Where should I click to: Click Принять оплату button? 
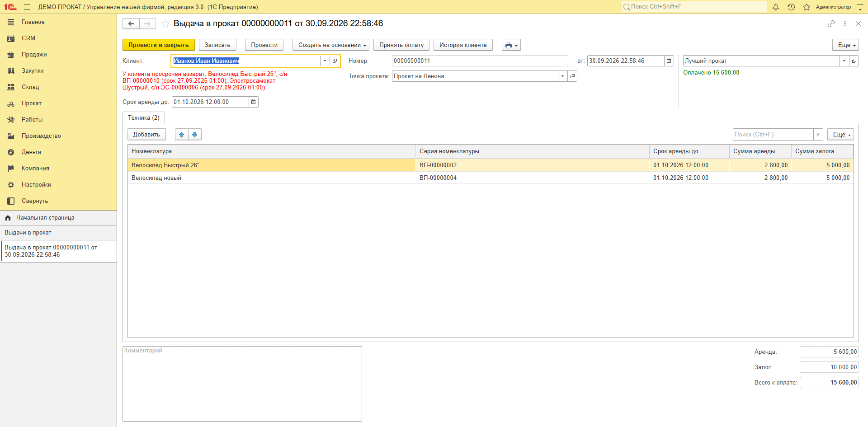[401, 45]
